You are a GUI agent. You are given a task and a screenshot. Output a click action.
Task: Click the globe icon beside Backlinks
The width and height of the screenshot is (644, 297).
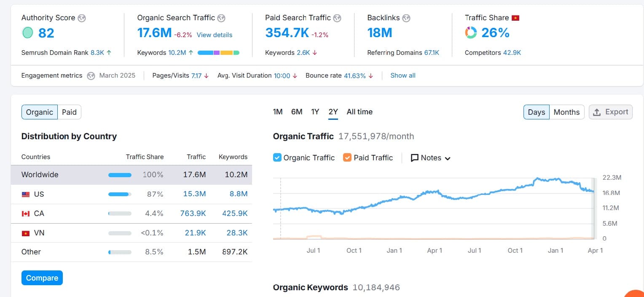click(x=406, y=18)
